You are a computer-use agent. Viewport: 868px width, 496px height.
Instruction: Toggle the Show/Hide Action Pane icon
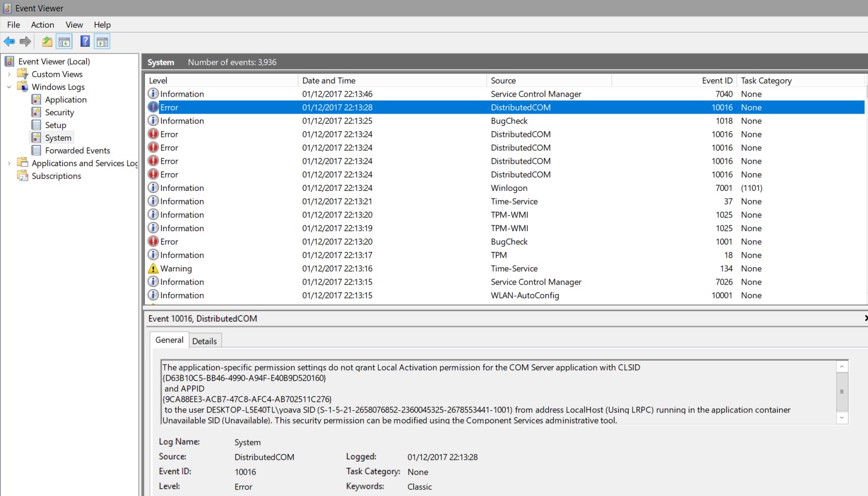[102, 41]
